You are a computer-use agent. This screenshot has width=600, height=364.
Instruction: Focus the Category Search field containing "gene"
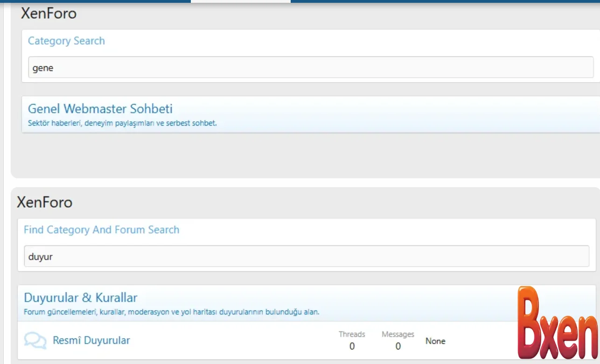point(310,68)
